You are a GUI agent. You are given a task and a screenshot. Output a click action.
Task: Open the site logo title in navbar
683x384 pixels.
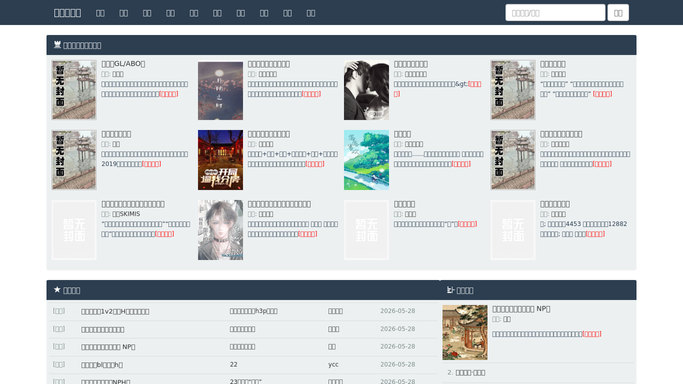click(68, 13)
